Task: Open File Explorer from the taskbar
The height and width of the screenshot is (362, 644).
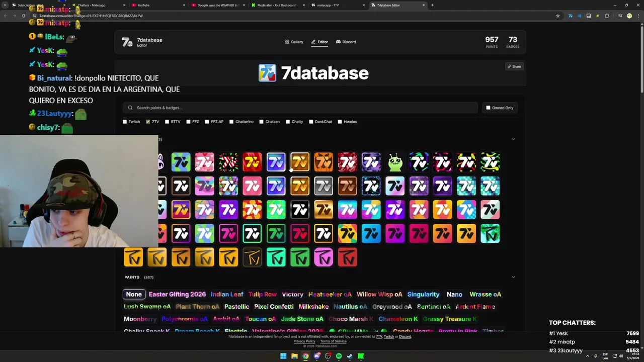Action: [294, 356]
